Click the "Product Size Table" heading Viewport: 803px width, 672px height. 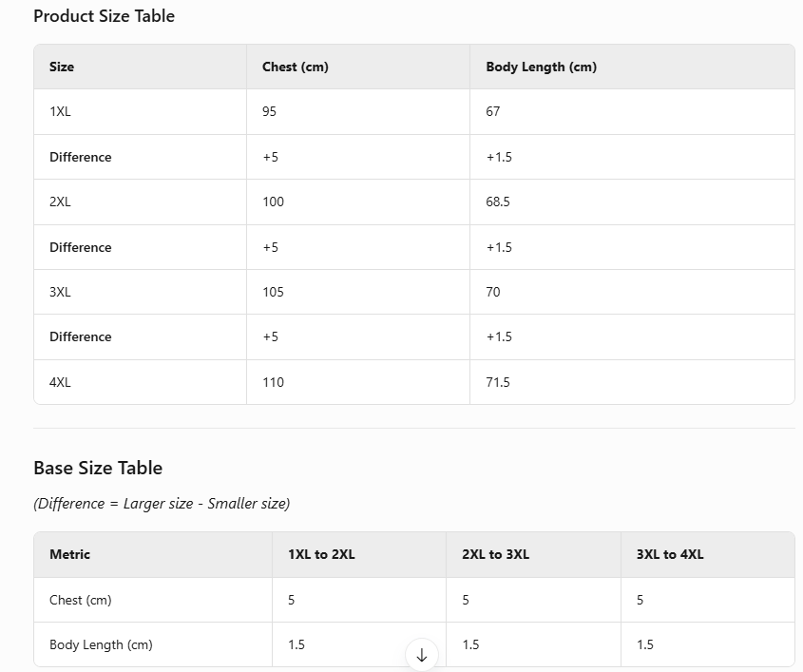(x=104, y=16)
